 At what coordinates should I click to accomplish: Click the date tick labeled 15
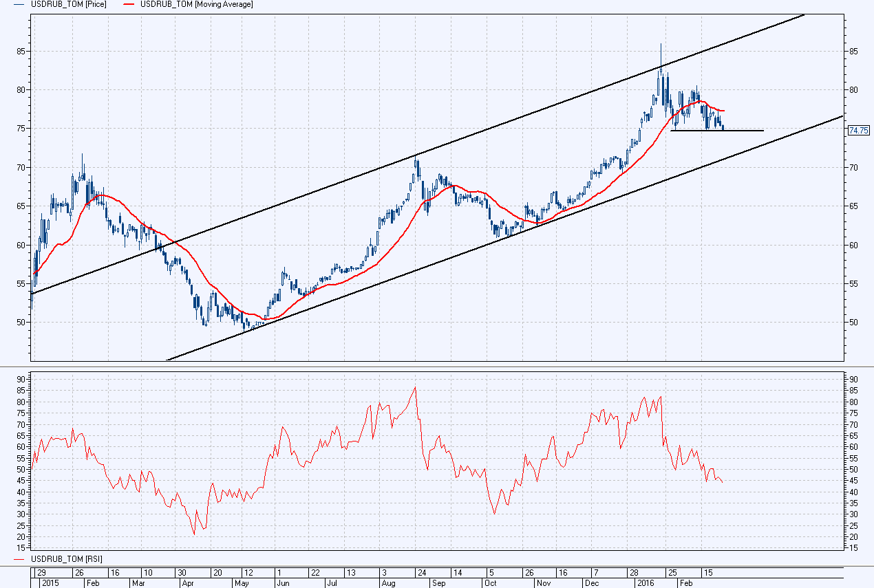coord(707,572)
